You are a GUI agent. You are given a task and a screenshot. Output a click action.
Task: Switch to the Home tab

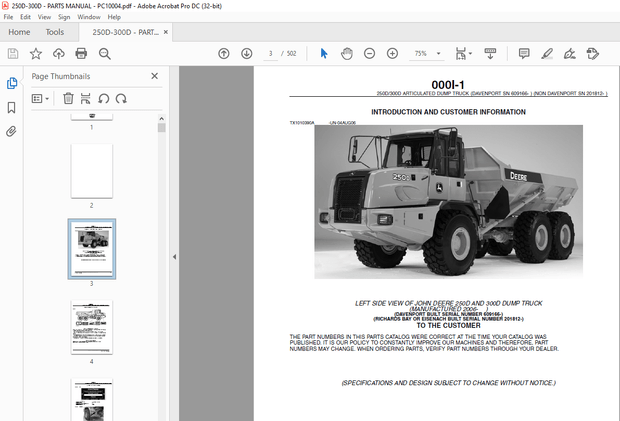click(19, 32)
